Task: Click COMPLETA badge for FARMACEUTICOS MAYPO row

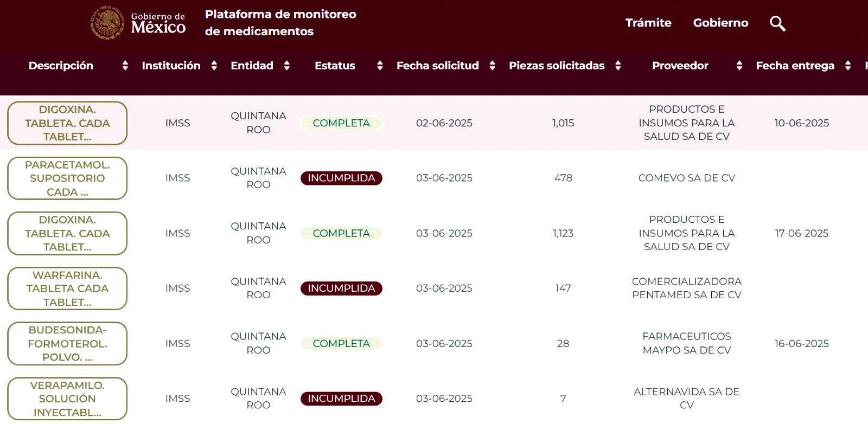Action: click(341, 343)
